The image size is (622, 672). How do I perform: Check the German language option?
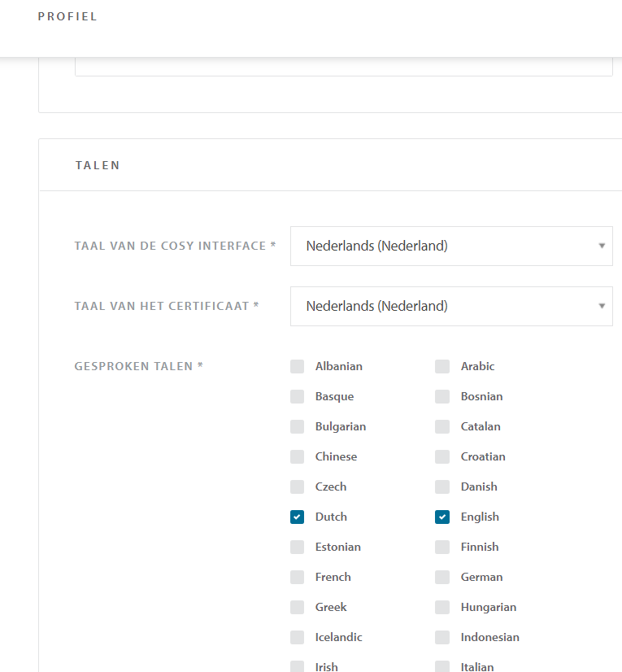tap(442, 577)
